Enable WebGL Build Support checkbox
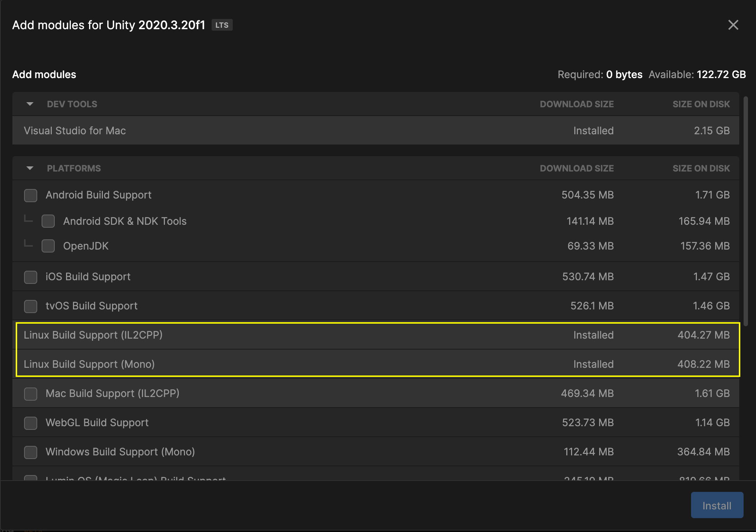The image size is (756, 532). 30,423
